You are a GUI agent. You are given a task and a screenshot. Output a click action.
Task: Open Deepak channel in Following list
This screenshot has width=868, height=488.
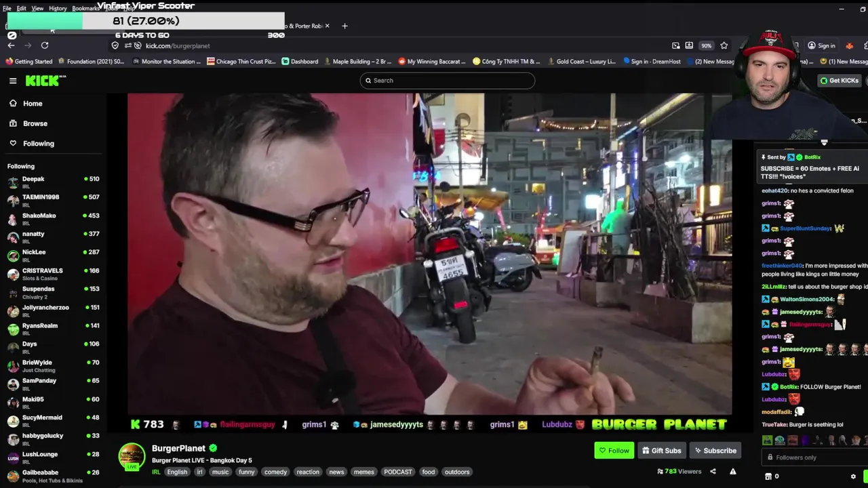53,182
